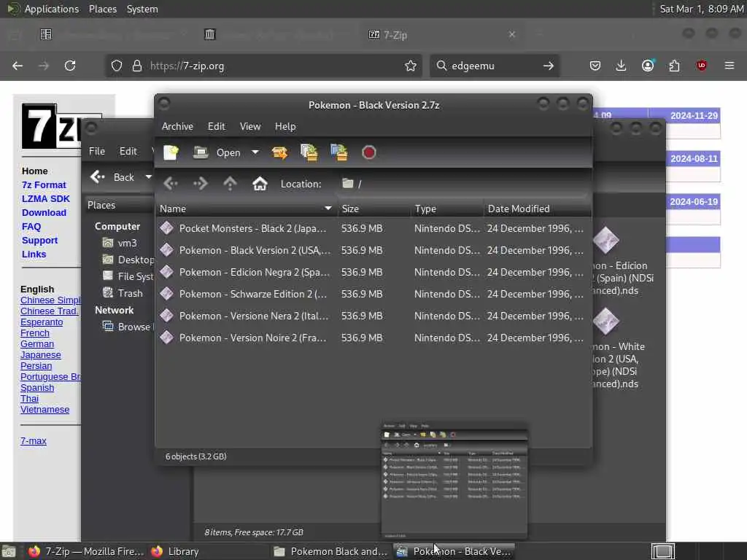
Task: Select Pokemon - Version Noire 2 file row
Action: pyautogui.click(x=373, y=338)
